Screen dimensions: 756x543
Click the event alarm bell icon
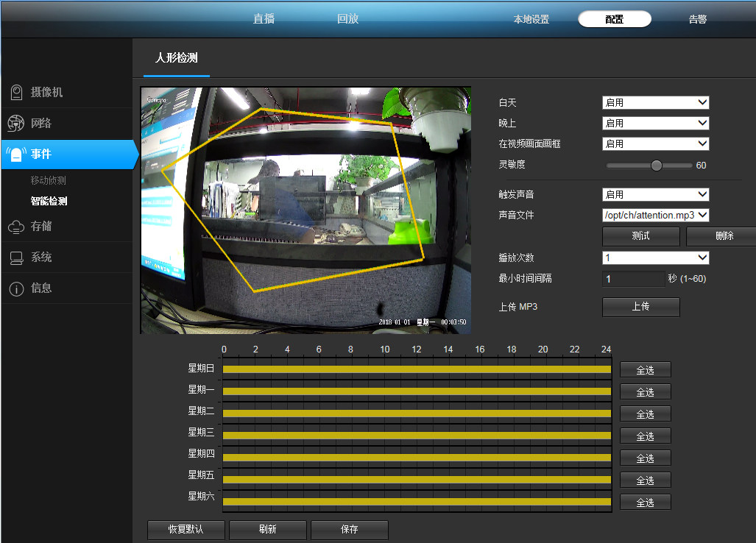click(16, 155)
